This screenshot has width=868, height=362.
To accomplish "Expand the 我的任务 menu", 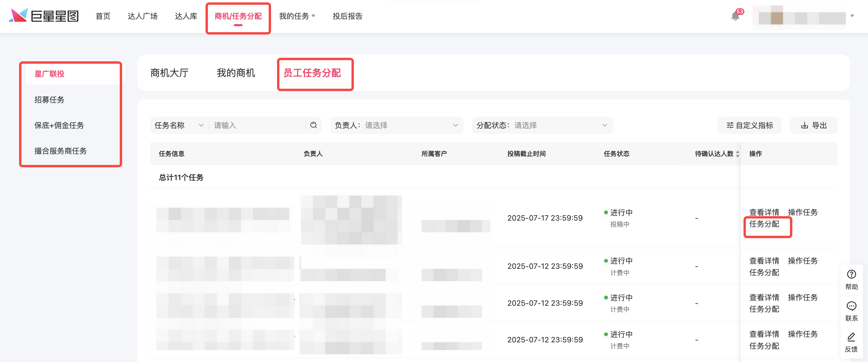I will tap(297, 16).
